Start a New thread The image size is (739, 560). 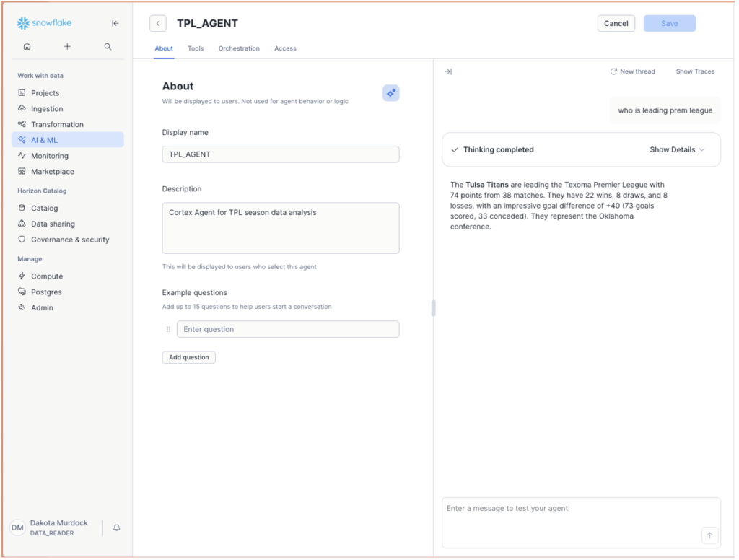point(632,71)
